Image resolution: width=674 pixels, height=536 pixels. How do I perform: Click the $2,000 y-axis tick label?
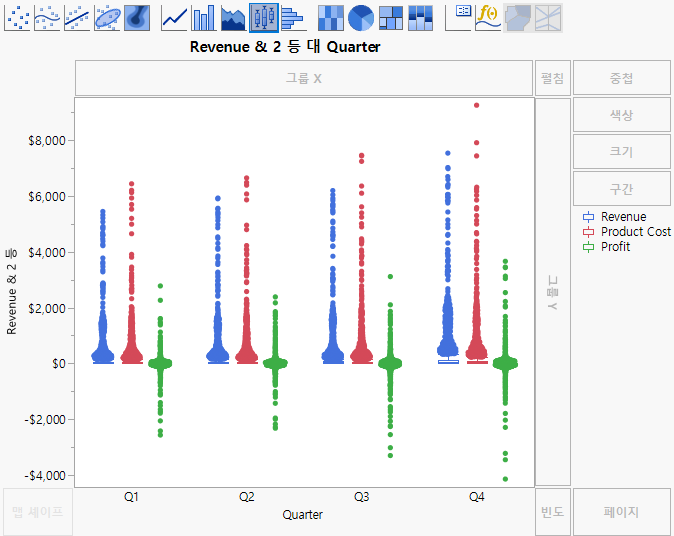[x=47, y=308]
